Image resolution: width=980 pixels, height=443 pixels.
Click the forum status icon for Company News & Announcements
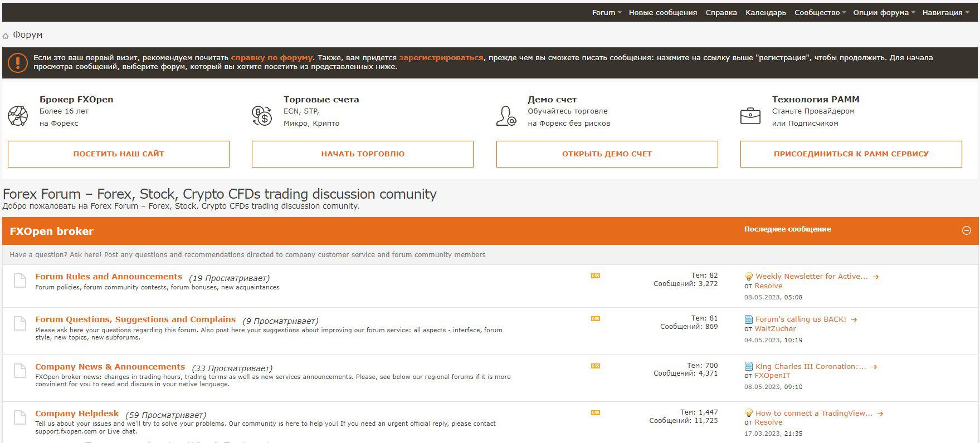pos(19,371)
